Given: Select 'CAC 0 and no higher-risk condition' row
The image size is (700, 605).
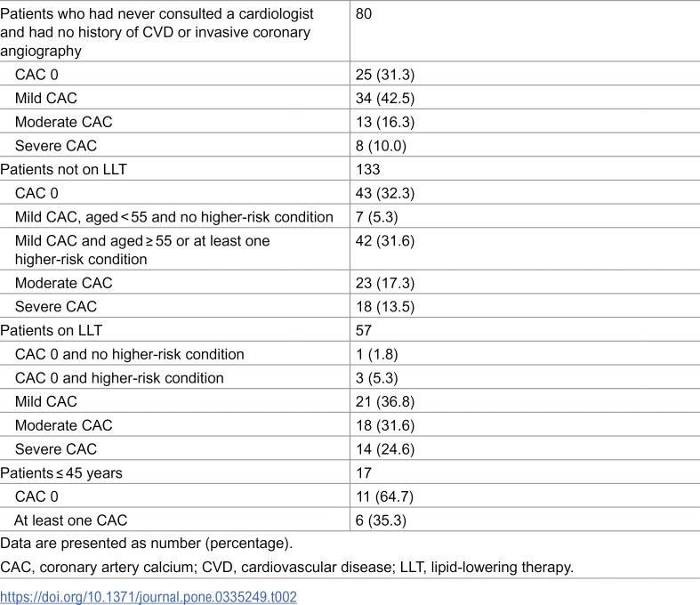Looking at the screenshot, I should tap(350, 354).
